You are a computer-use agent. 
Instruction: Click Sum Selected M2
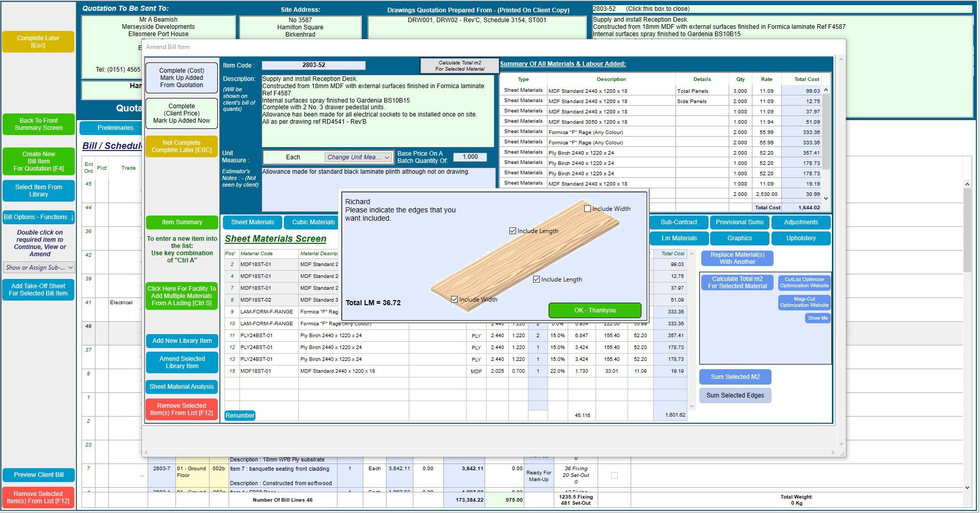coord(735,376)
